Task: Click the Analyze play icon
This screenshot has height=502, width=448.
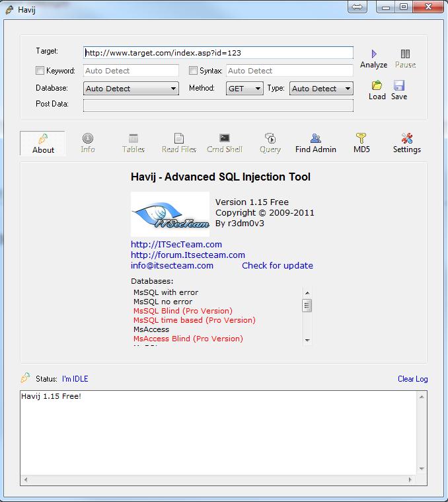Action: coord(374,54)
